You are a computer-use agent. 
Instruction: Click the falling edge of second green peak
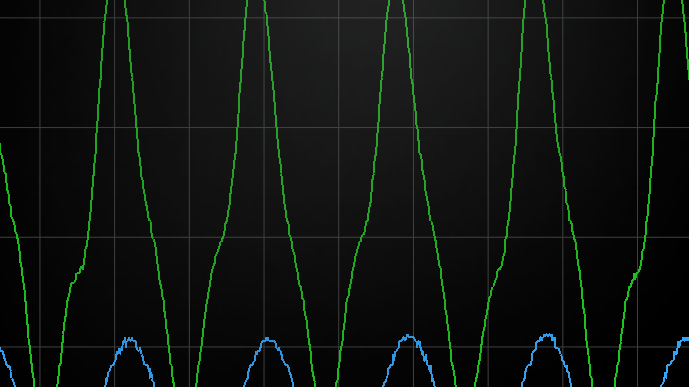(290, 193)
